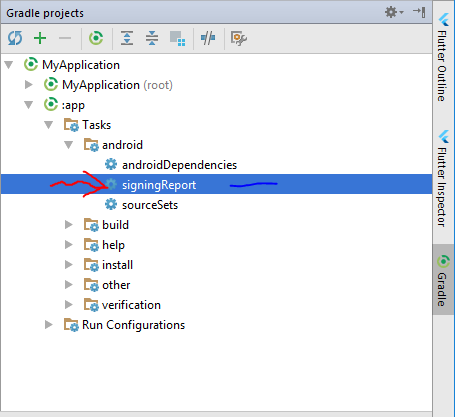
Task: Collapse the top-level MyApplication node
Action: pyautogui.click(x=9, y=64)
